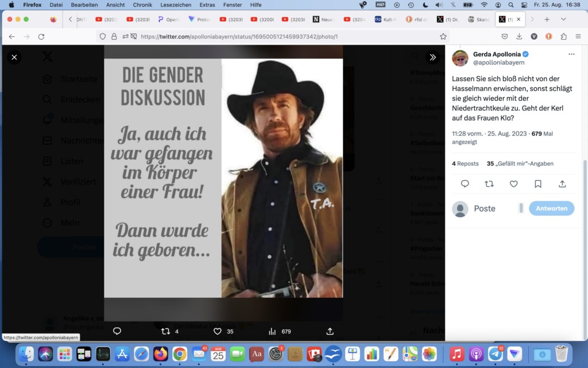The image size is (588, 368).
Task: Open the Firefox extensions puzzle icon
Action: point(563,36)
